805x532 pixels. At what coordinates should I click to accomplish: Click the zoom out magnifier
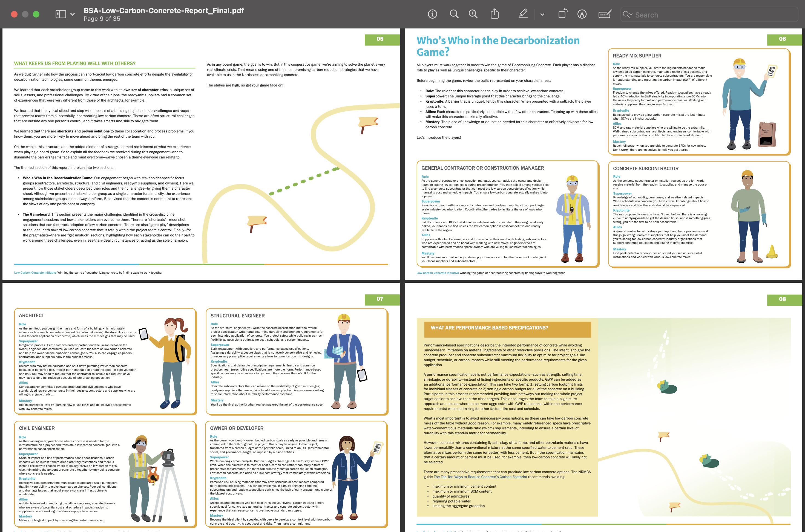(454, 14)
